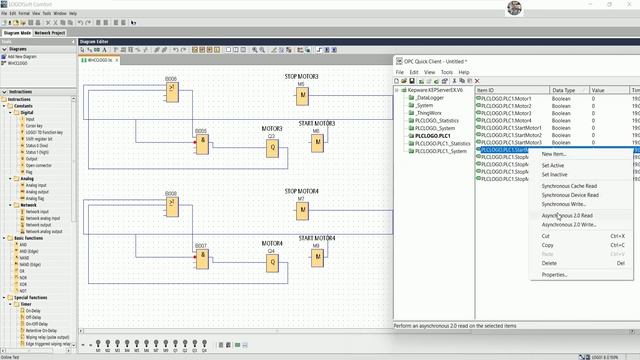Select the PLCLOGO.PLC1.Motor1 item row
Image resolution: width=640 pixels, height=360 pixels.
[506, 99]
